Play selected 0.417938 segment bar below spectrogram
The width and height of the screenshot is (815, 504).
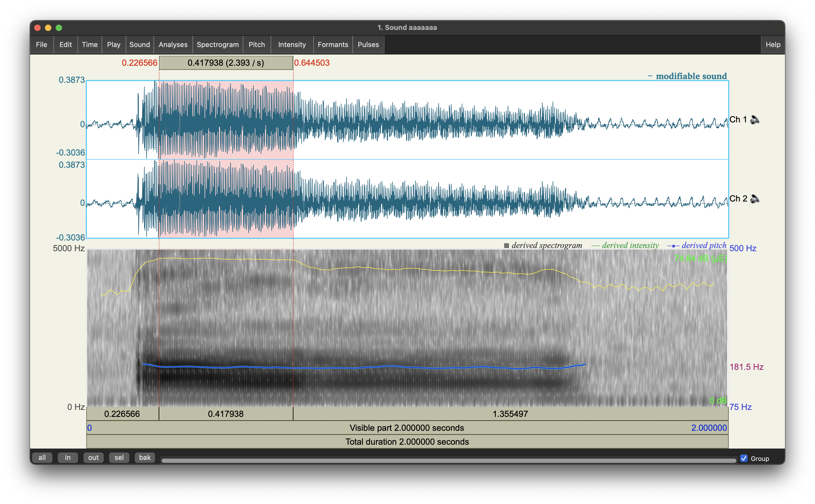tap(226, 414)
